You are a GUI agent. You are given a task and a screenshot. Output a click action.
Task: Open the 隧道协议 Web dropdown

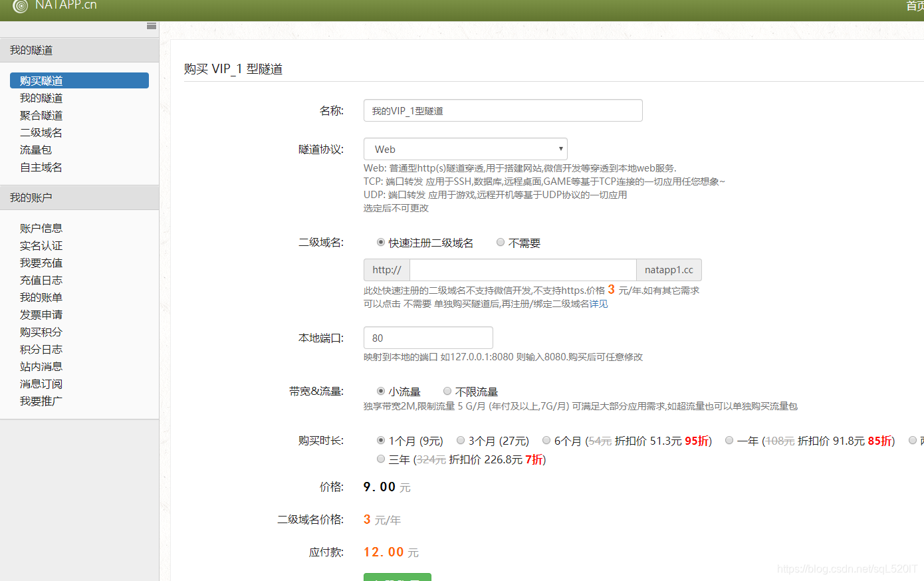(x=465, y=149)
